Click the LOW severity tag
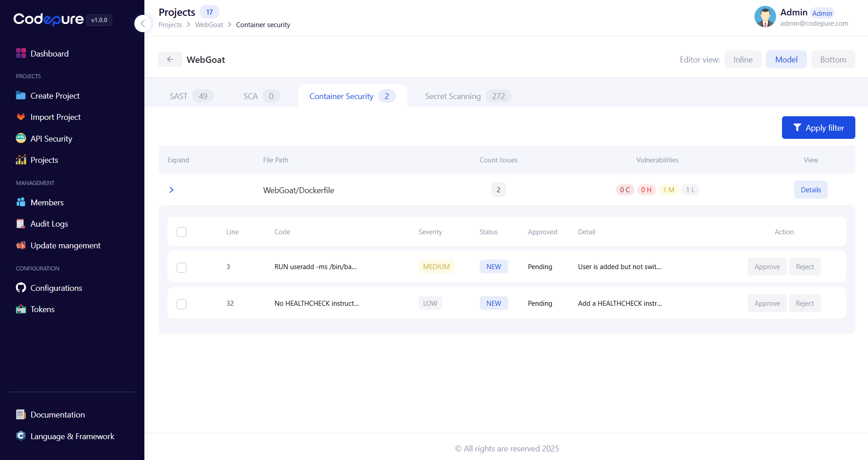 point(430,303)
